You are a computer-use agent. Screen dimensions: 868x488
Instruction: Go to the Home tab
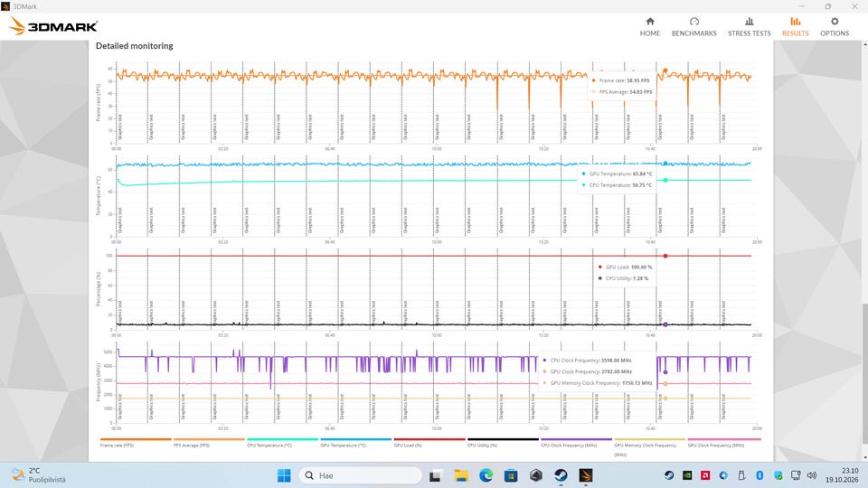click(x=650, y=26)
